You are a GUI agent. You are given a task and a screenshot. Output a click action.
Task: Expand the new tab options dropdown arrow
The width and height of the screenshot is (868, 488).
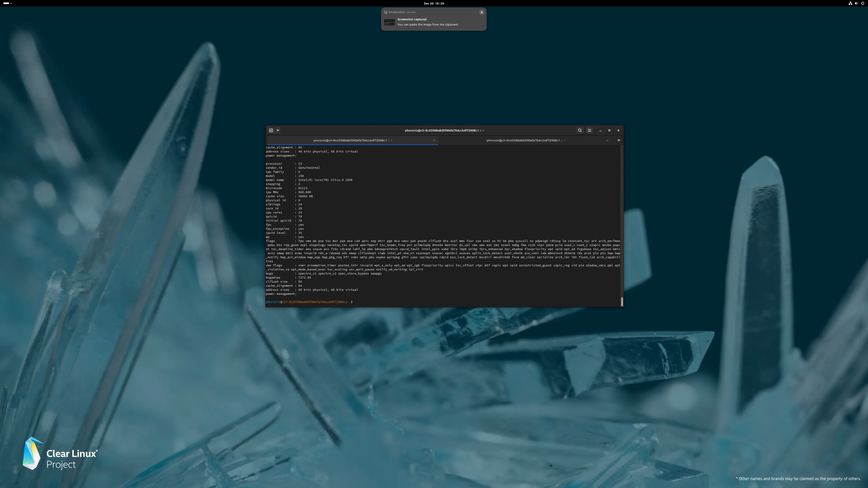278,130
